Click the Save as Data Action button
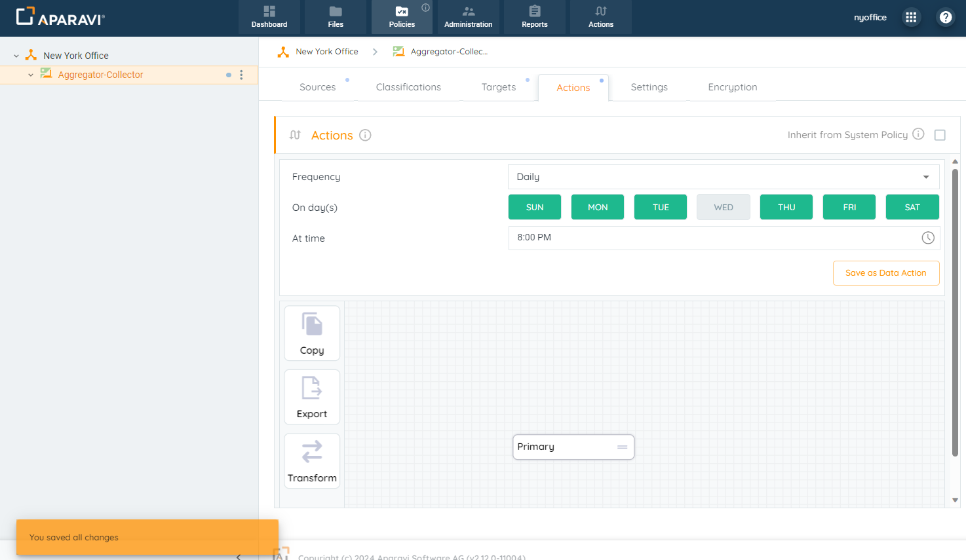Viewport: 966px width, 560px height. 885,273
